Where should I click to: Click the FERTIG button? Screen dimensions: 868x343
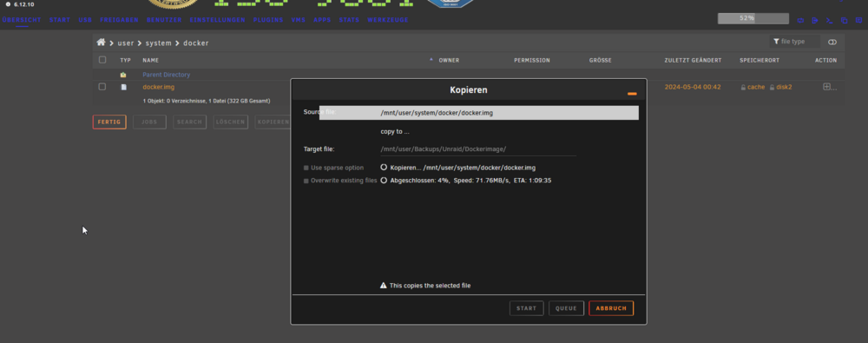[109, 122]
